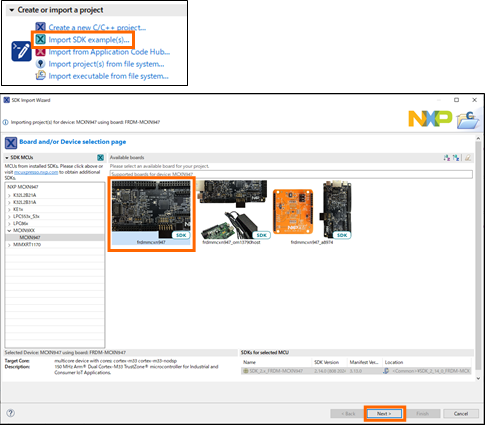Viewport: 487px width, 426px height.
Task: Open the Import SDK example(s) link
Action: coord(89,40)
